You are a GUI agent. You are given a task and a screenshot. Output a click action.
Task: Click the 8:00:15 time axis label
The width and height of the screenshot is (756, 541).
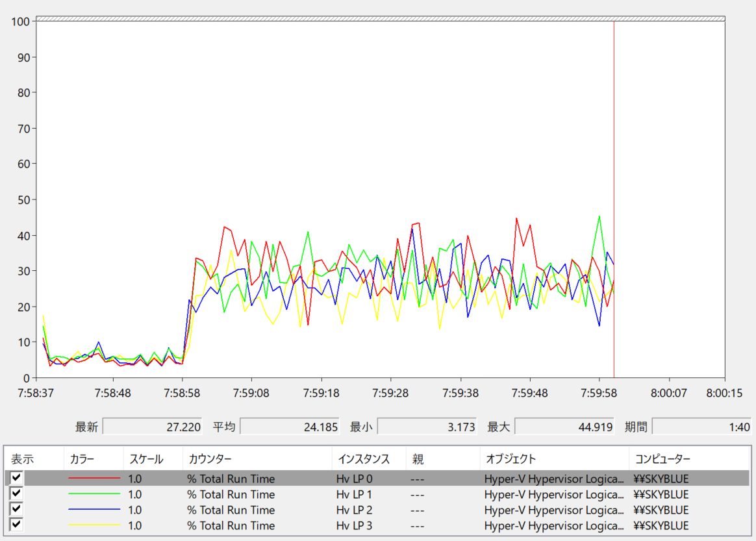pyautogui.click(x=724, y=393)
